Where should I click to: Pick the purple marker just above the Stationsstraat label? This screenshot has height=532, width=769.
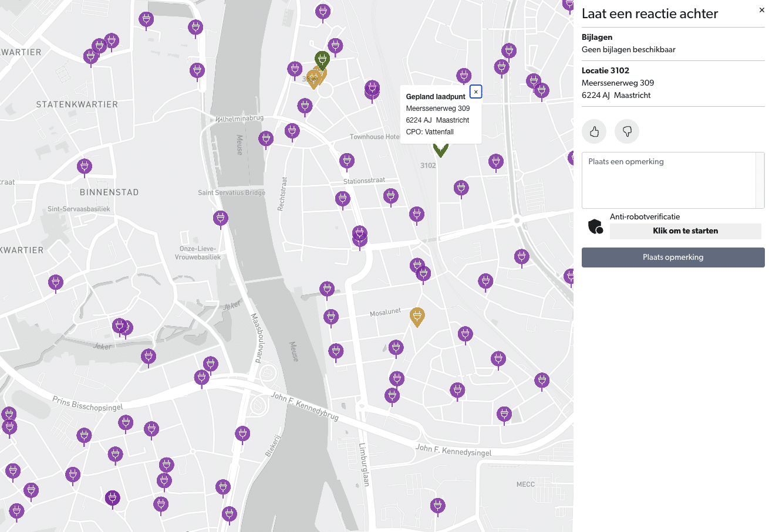347,160
